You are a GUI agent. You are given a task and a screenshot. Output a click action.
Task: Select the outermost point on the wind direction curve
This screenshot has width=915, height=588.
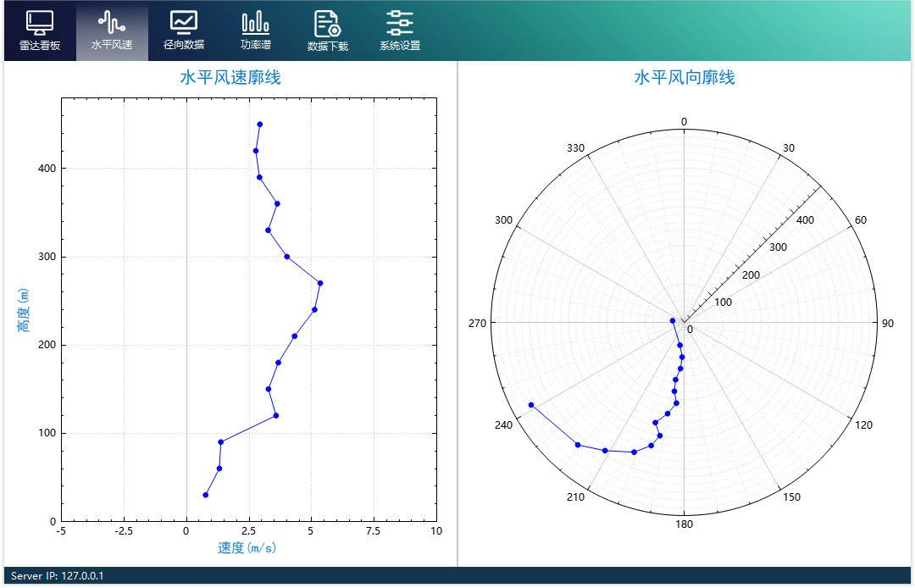click(531, 405)
